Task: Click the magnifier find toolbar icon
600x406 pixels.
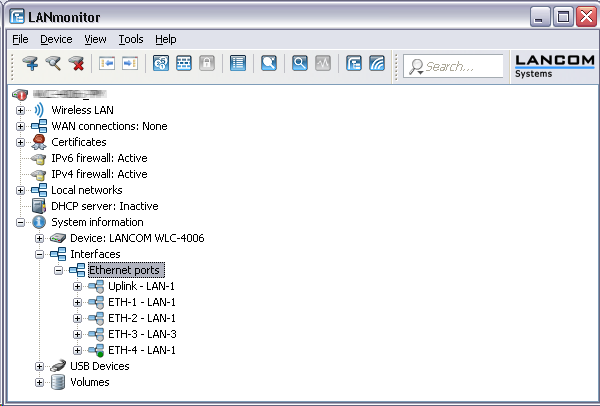Action: [x=299, y=64]
